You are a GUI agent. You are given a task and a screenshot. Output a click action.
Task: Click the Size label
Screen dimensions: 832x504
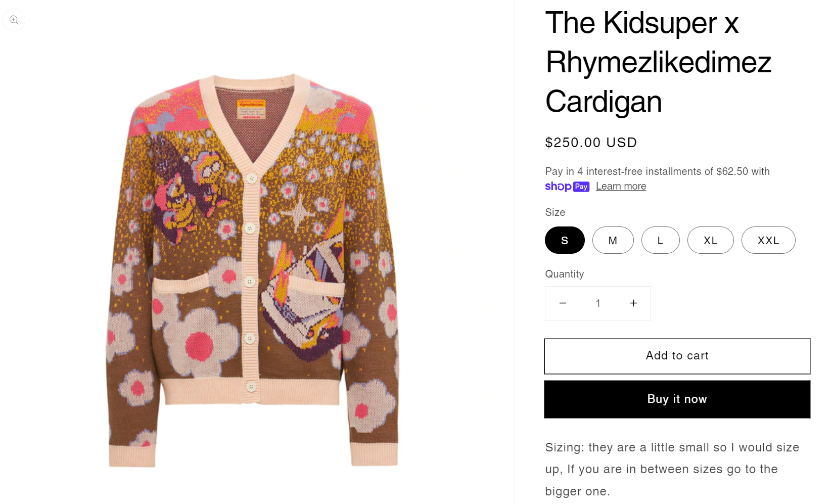(x=555, y=212)
